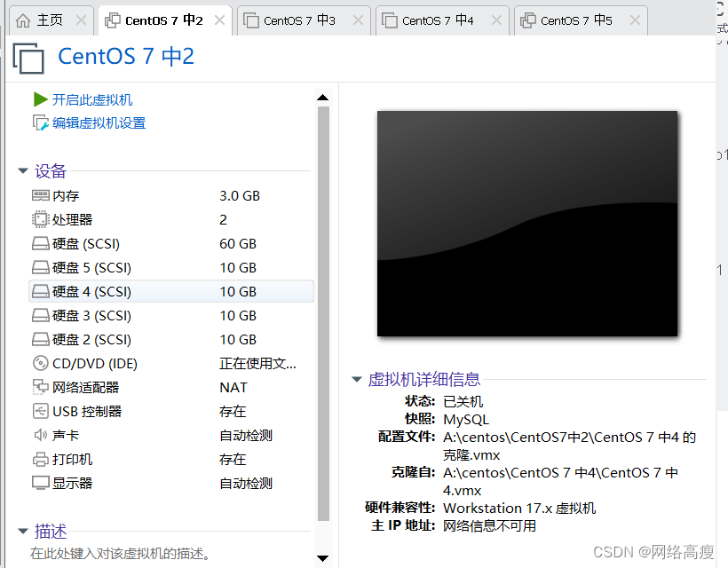Click the edit VM settings wrench icon

pyautogui.click(x=40, y=123)
